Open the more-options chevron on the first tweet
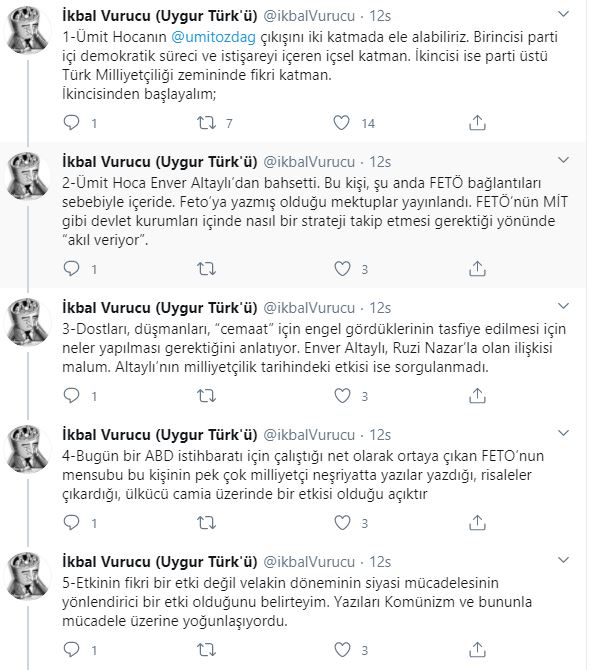This screenshot has height=670, width=589. (x=564, y=14)
